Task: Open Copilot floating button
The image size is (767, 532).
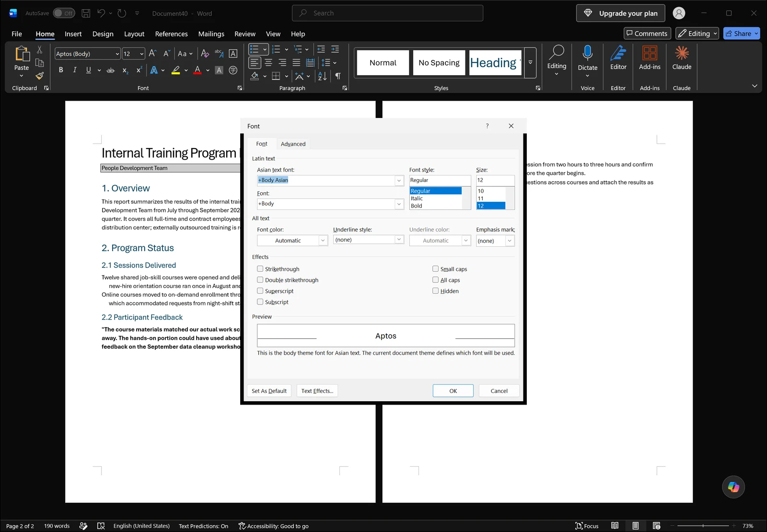Action: click(733, 487)
